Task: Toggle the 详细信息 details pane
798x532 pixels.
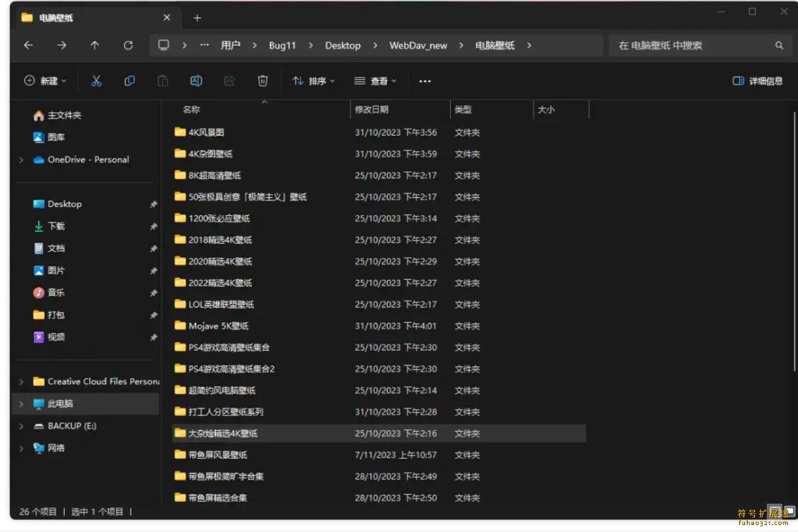Action: [x=758, y=81]
